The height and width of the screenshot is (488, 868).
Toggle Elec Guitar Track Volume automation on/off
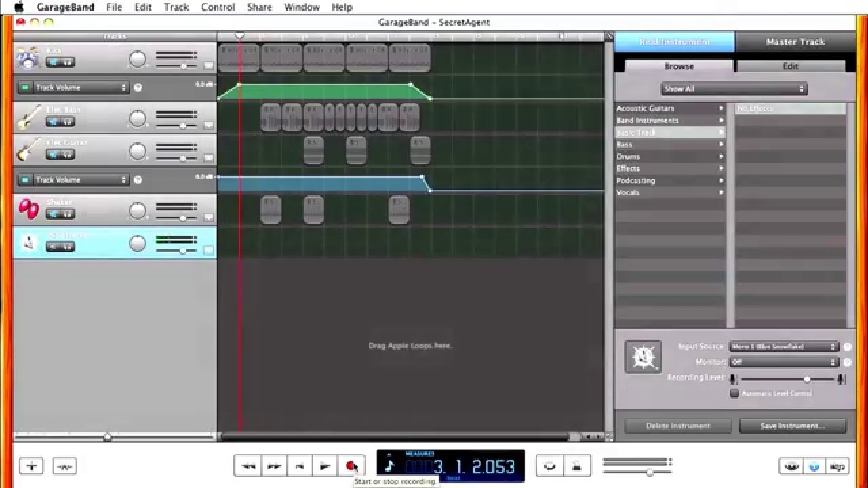click(x=24, y=180)
